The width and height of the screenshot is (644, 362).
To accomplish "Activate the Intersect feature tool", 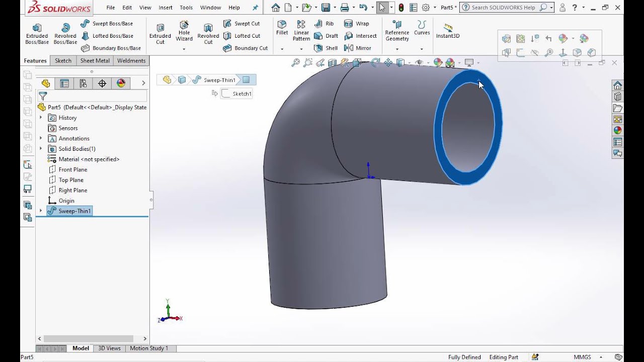I will coord(360,36).
